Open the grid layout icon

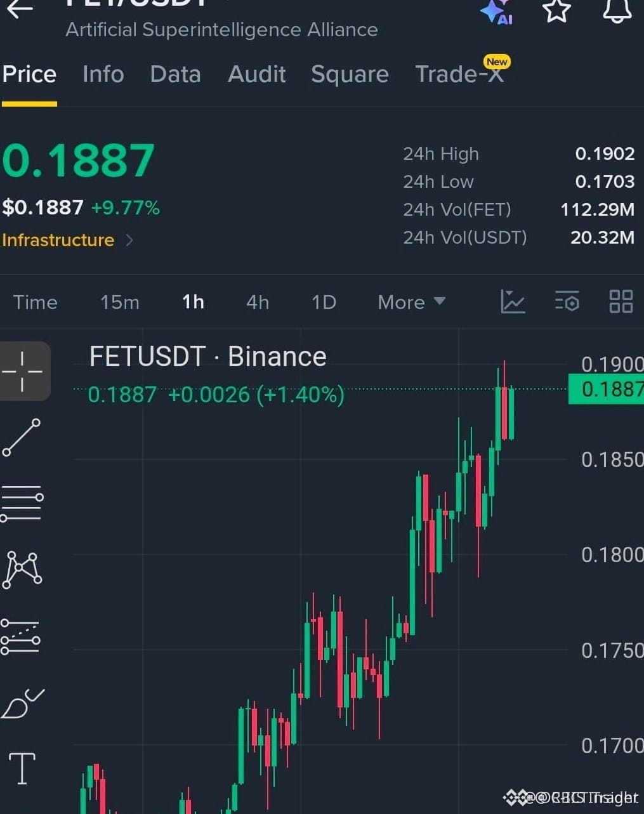coord(621,301)
